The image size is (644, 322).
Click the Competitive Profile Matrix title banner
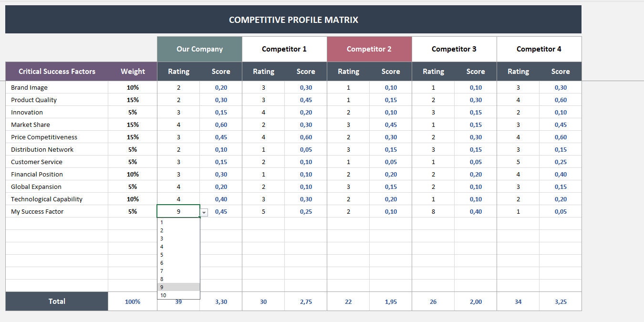[x=293, y=20]
